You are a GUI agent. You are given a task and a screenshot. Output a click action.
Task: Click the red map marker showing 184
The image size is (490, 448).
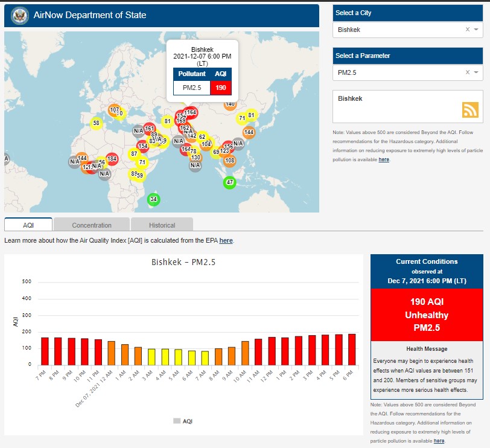coord(112,159)
